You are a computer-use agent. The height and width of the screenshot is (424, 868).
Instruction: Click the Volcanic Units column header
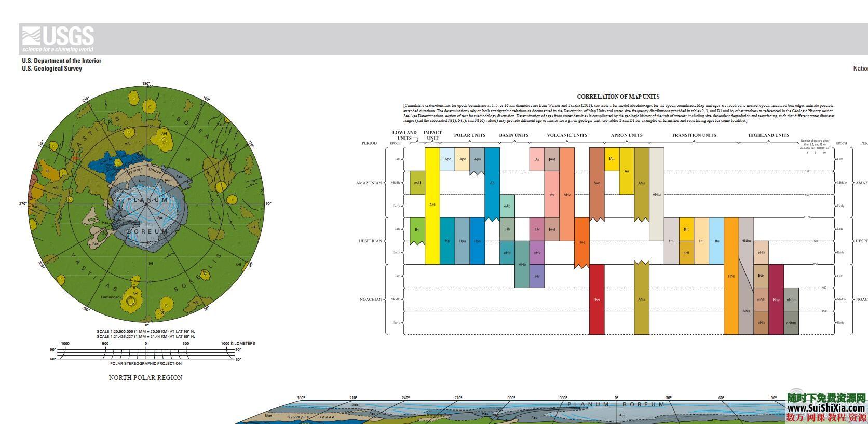click(567, 135)
